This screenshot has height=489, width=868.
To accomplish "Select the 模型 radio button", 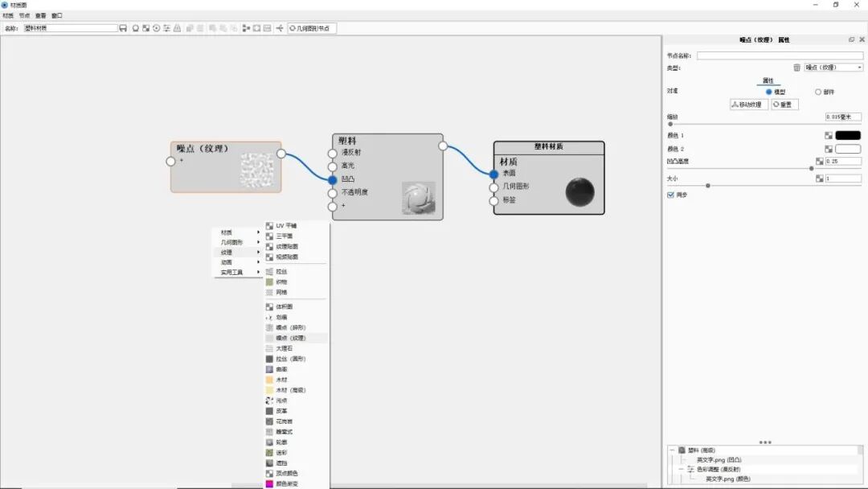I will (768, 91).
